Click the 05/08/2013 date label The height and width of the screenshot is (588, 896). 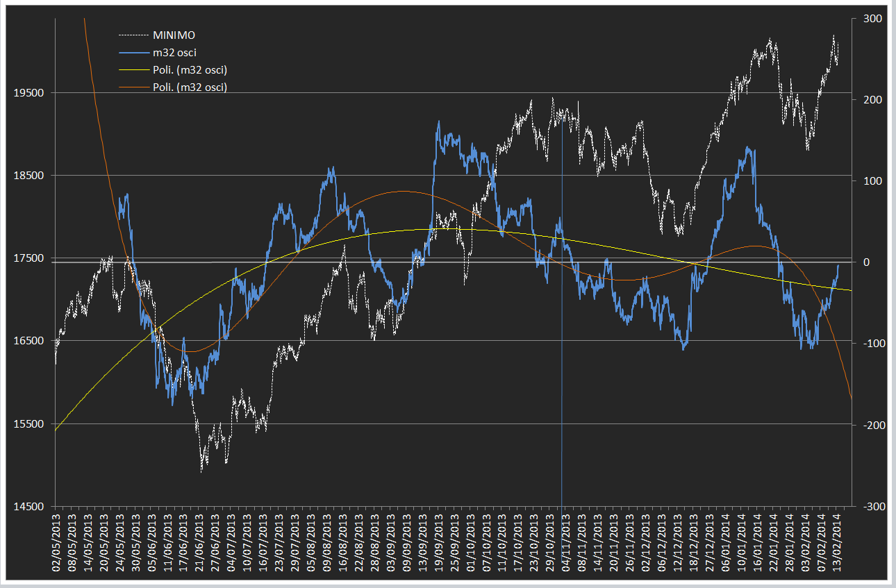(x=311, y=543)
